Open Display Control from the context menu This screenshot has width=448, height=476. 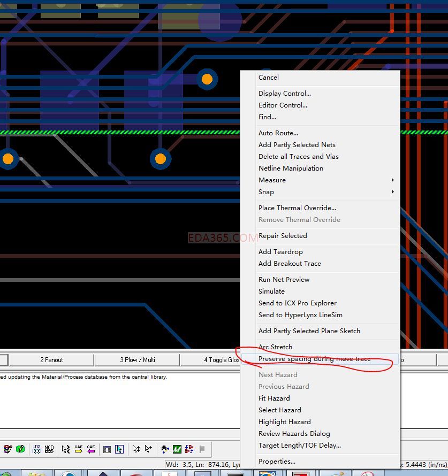point(284,94)
